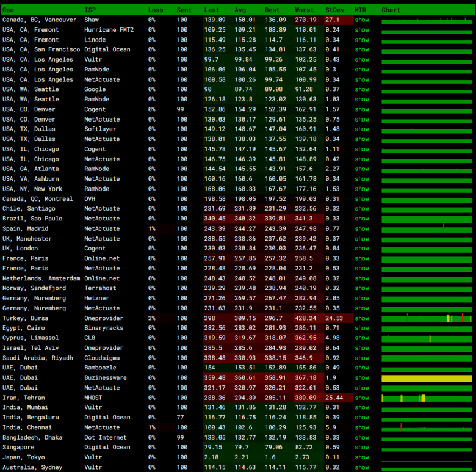Select the USA, NY, New York geo cell
This screenshot has height=472, width=476.
pos(32,189)
